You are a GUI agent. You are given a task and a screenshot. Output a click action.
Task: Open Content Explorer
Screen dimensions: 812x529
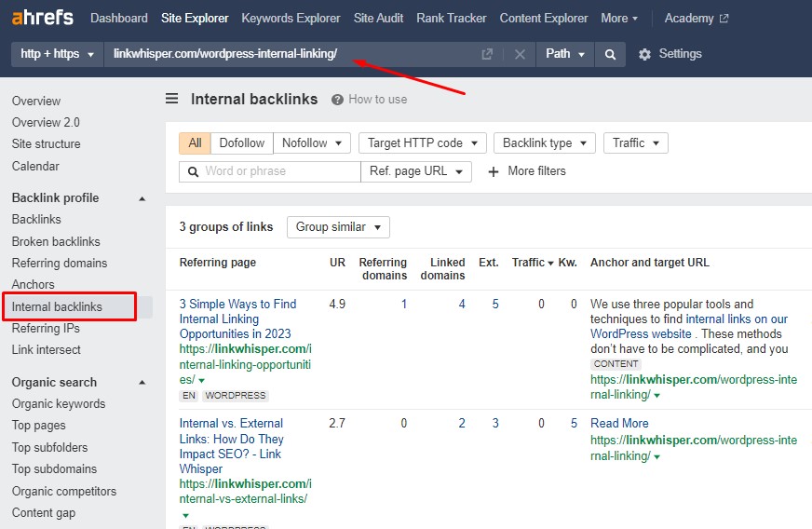point(544,18)
